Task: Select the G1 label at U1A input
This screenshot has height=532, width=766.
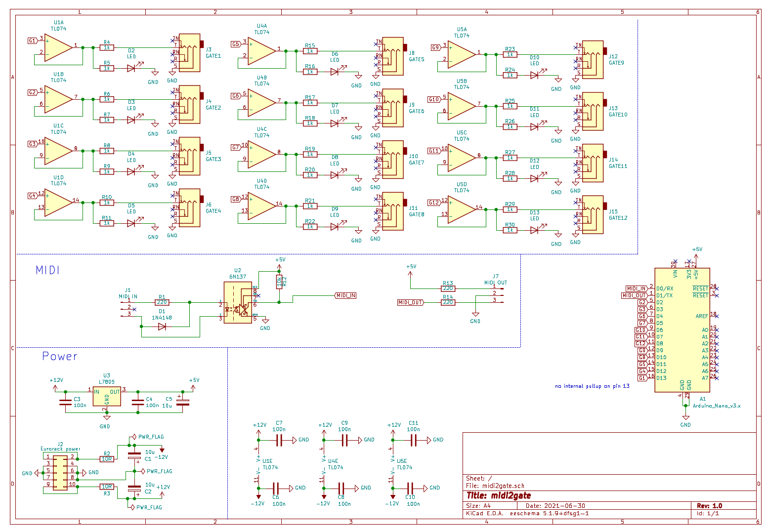Action: point(32,41)
